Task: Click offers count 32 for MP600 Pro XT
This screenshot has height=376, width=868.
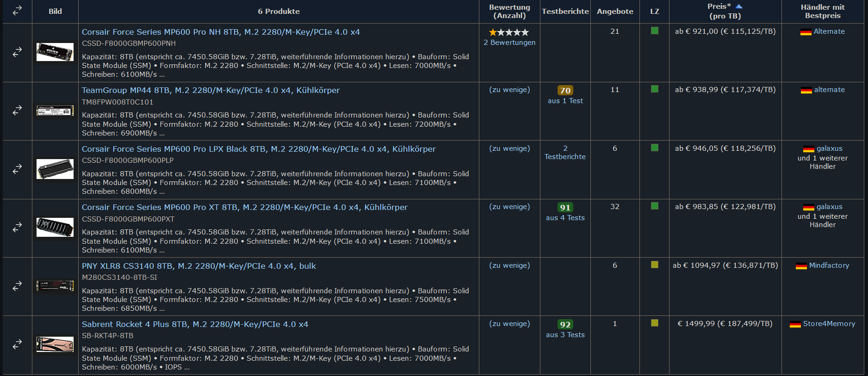Action: [x=614, y=207]
